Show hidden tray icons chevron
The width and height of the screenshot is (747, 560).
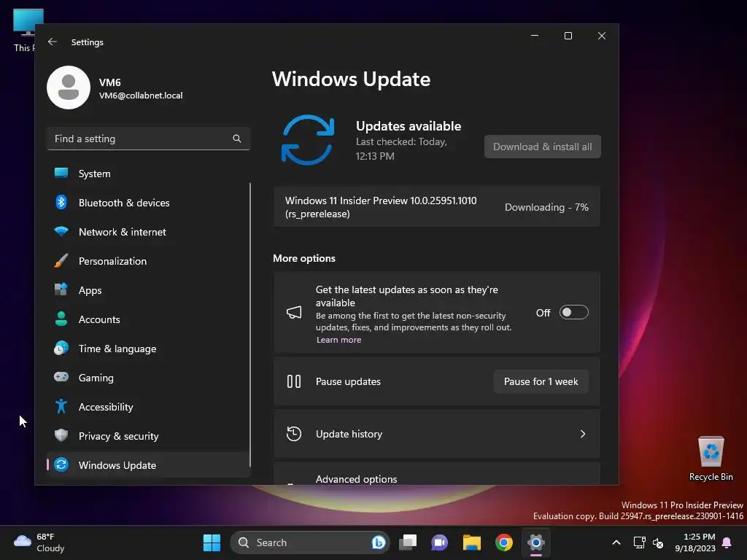[x=616, y=542]
